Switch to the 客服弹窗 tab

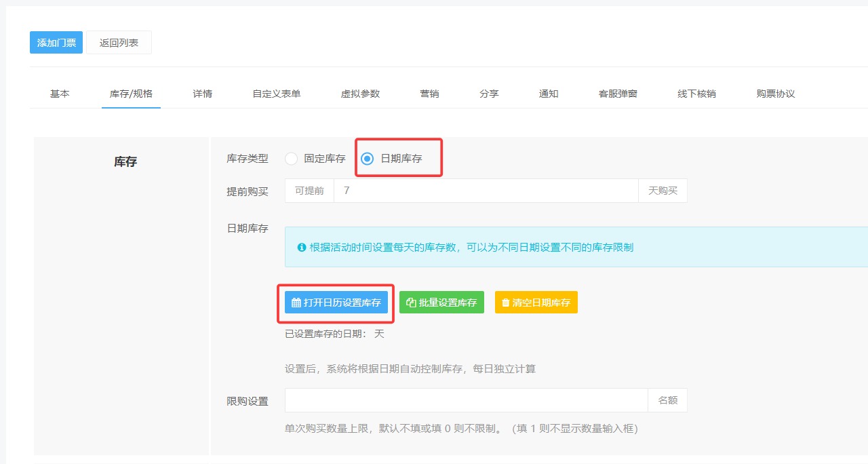(x=618, y=94)
